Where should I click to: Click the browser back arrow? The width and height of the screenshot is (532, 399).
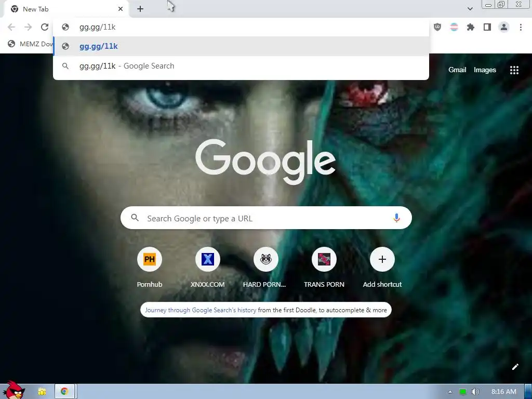[x=11, y=27]
